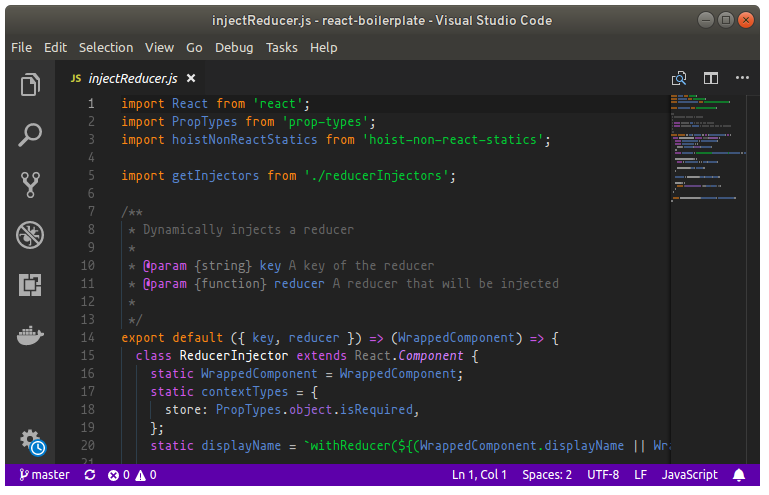Click the warnings count in the status bar
This screenshot has width=769, height=495.
tap(146, 475)
